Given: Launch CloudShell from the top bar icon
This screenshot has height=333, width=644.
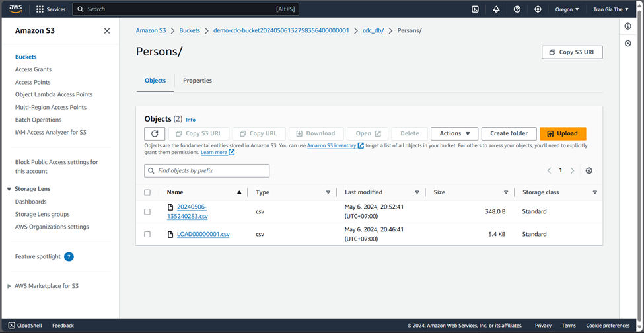Looking at the screenshot, I should [x=475, y=9].
